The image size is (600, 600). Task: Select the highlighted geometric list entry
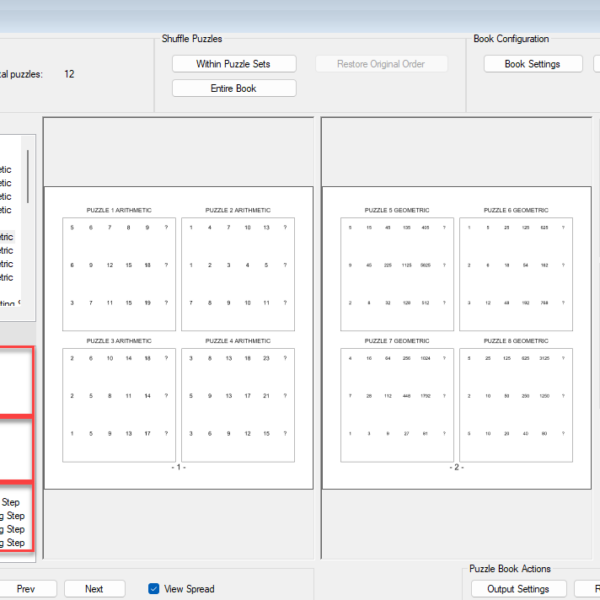click(x=7, y=237)
